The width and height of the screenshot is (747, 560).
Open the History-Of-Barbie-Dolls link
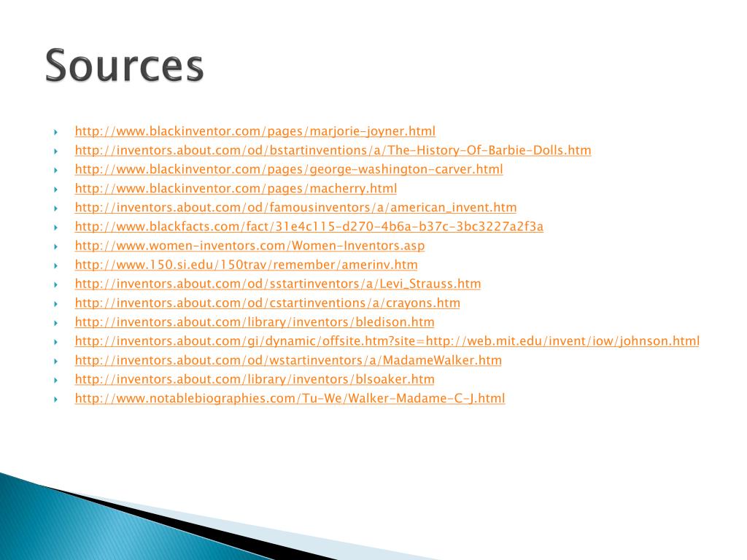pos(333,150)
